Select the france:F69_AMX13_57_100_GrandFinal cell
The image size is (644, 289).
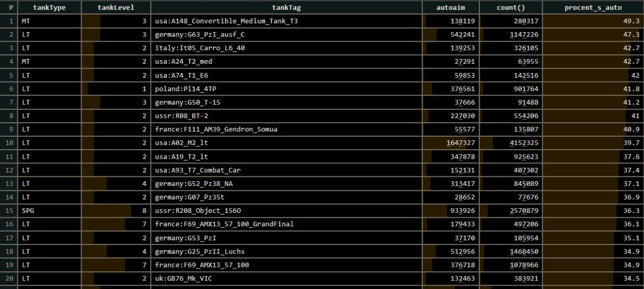(224, 224)
